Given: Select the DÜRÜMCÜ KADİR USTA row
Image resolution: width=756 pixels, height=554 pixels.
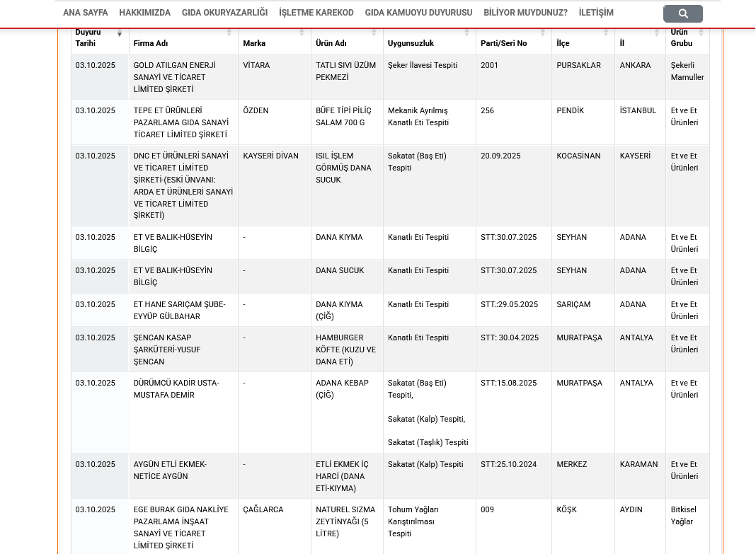Looking at the screenshot, I should 176,389.
